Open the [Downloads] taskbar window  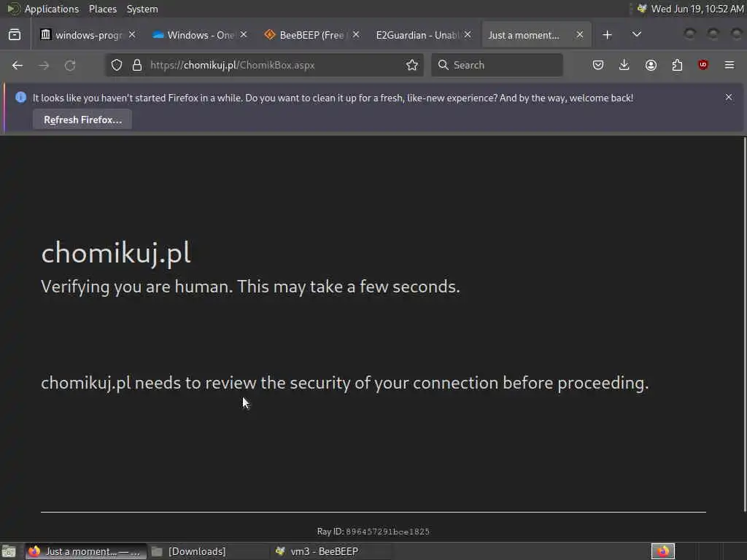[209, 551]
